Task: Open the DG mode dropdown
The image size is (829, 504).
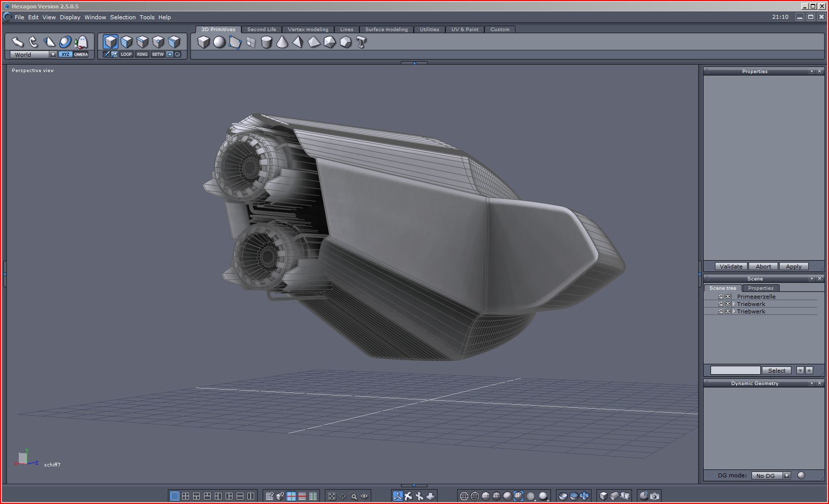Action: (787, 475)
